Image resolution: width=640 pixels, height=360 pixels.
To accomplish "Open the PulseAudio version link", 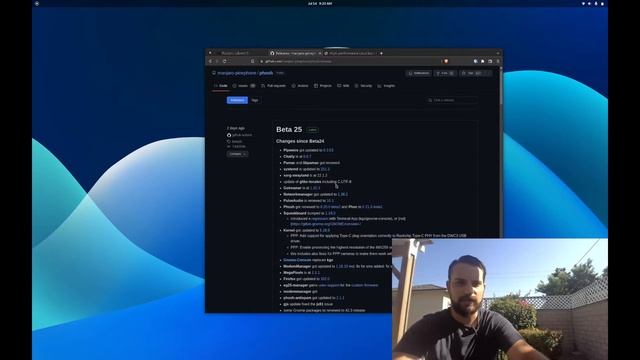I will [x=330, y=201].
